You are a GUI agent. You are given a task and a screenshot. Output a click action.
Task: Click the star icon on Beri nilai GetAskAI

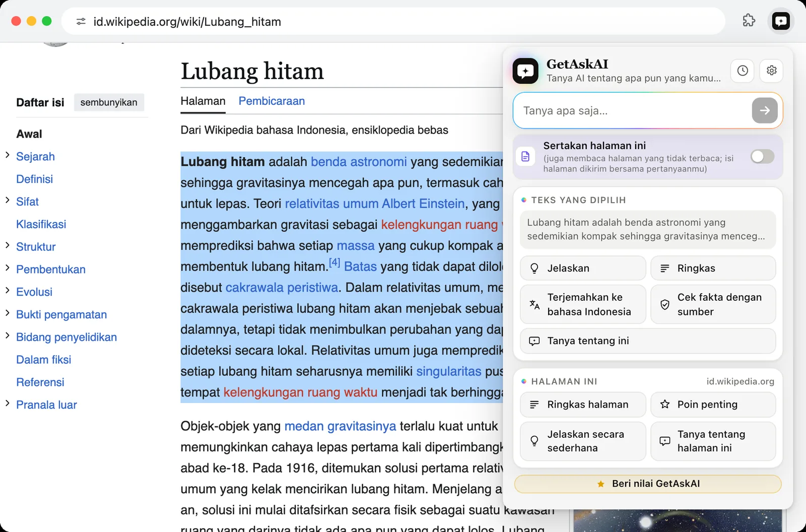pos(600,484)
